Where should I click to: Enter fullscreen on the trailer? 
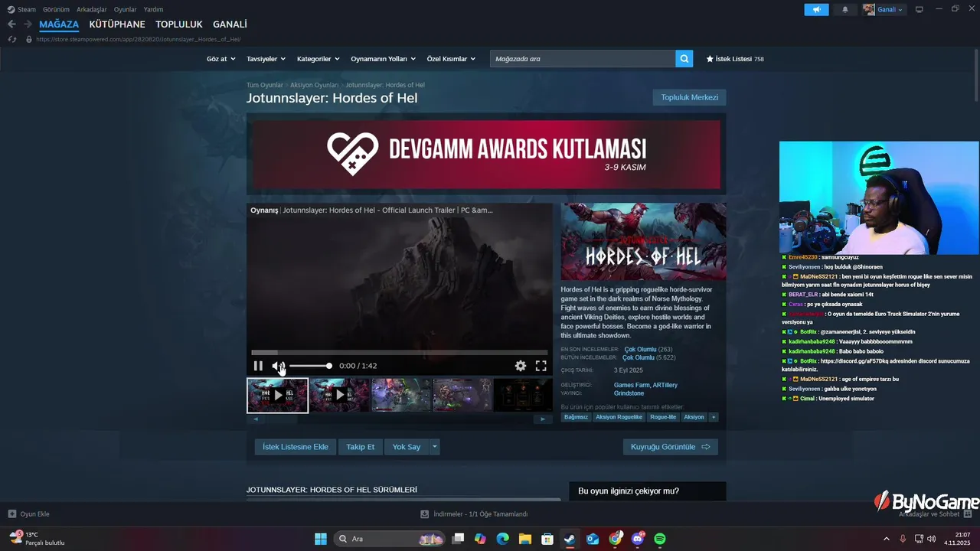[x=541, y=366]
